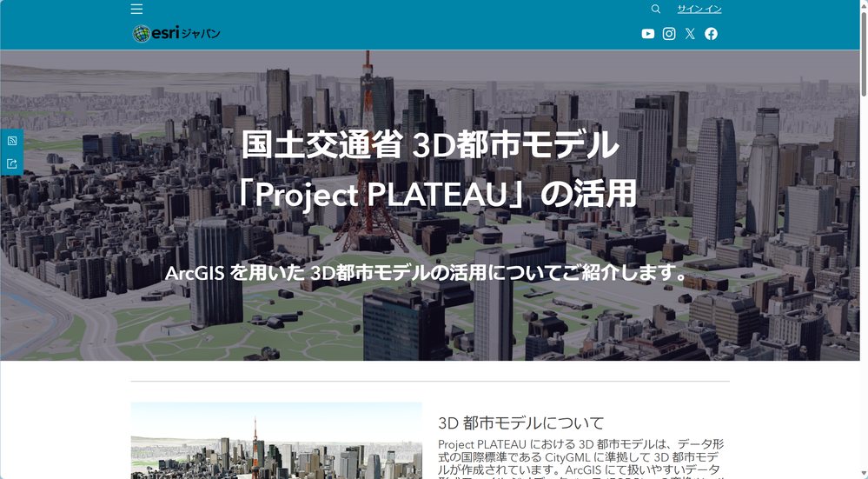Click the 3D 都市モデルについて heading
Viewport: 868px width, 479px height.
[520, 423]
